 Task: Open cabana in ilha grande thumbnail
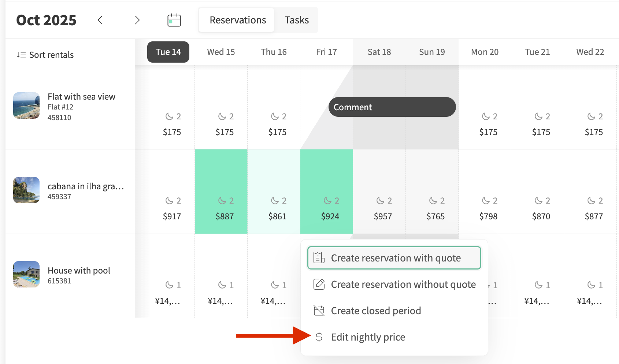[x=26, y=190]
